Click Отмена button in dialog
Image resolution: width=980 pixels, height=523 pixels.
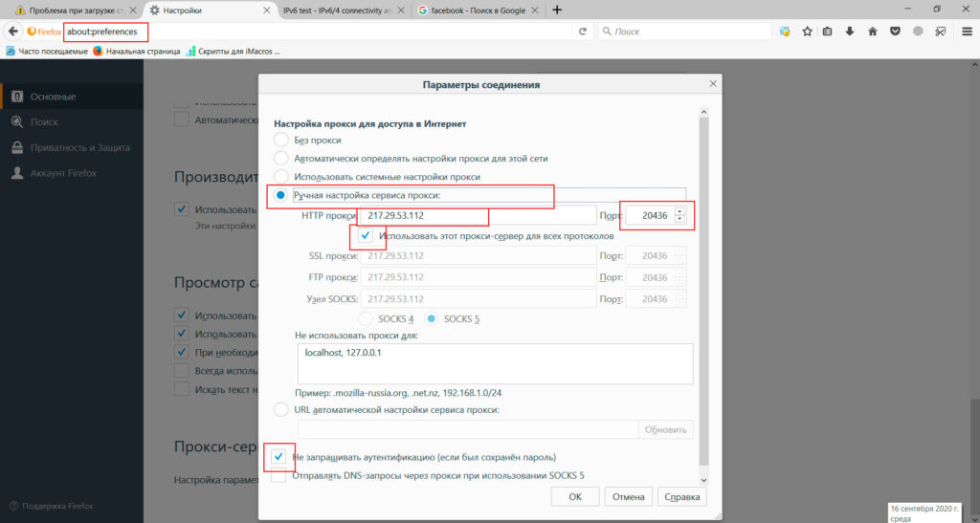628,497
